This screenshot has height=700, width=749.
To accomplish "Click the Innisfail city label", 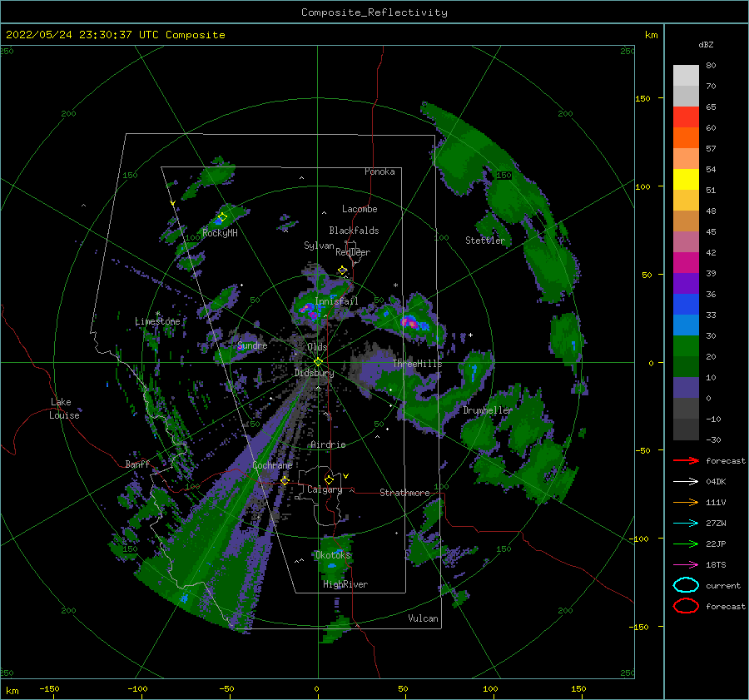I will [x=336, y=301].
